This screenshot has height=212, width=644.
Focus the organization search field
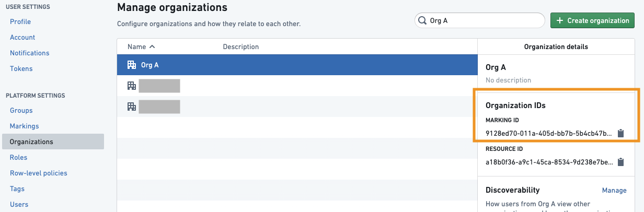(480, 20)
